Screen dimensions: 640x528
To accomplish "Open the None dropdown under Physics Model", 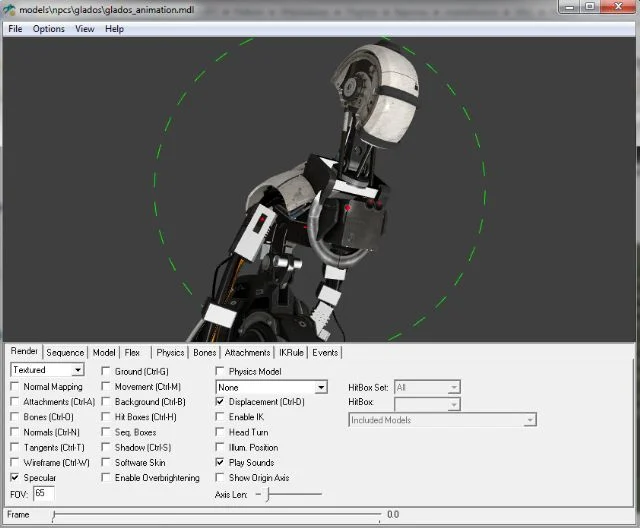I will click(x=271, y=387).
